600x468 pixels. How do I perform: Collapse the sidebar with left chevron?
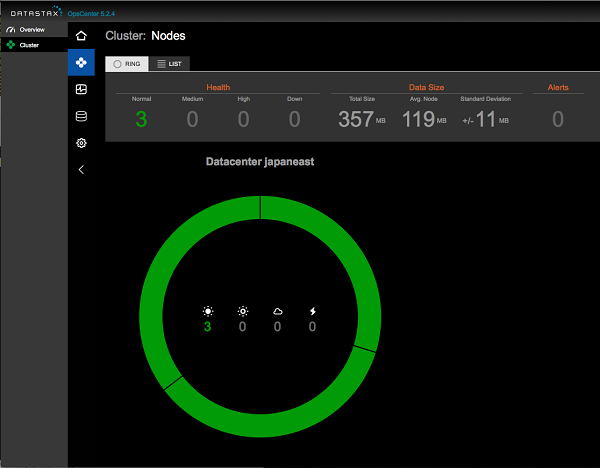(81, 170)
